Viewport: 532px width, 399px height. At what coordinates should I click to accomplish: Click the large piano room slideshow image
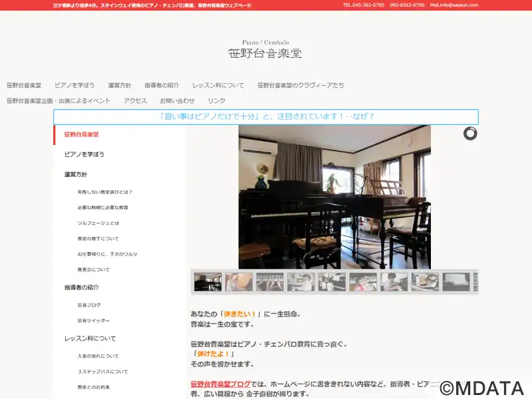[334, 197]
